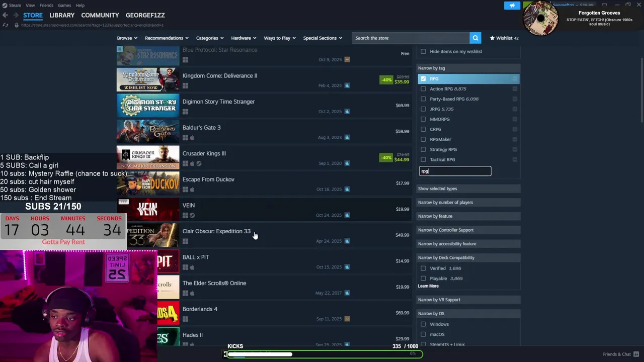Viewport: 644px width, 362px height.
Task: Click the Wishlist star icon
Action: pyautogui.click(x=492, y=38)
